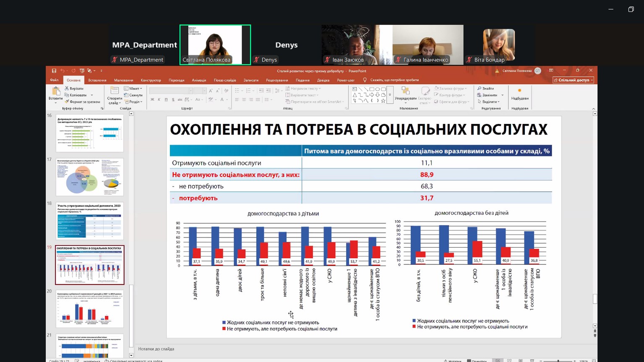
Task: Expand the Select (Виділити) dropdown
Action: tap(489, 102)
